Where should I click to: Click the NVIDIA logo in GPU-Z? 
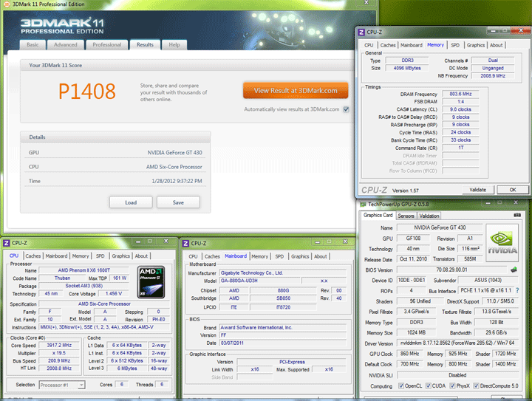click(x=502, y=243)
